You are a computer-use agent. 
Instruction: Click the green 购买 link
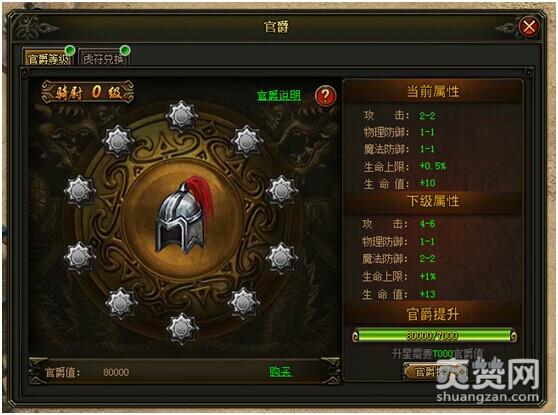[x=280, y=372]
